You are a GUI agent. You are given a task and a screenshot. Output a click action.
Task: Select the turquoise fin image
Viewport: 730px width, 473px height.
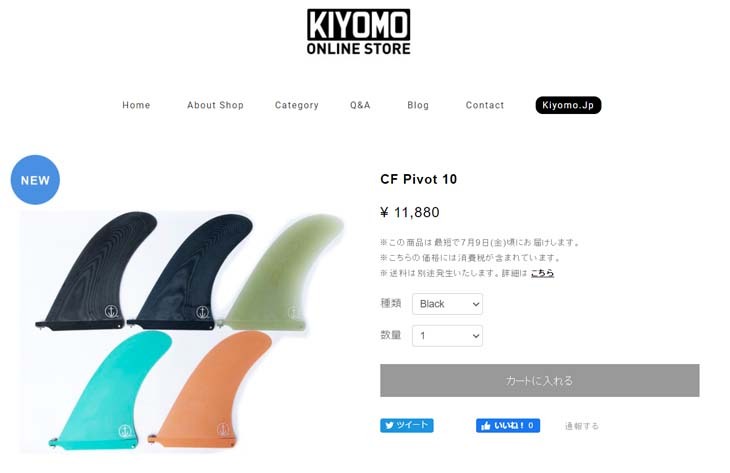[110, 390]
